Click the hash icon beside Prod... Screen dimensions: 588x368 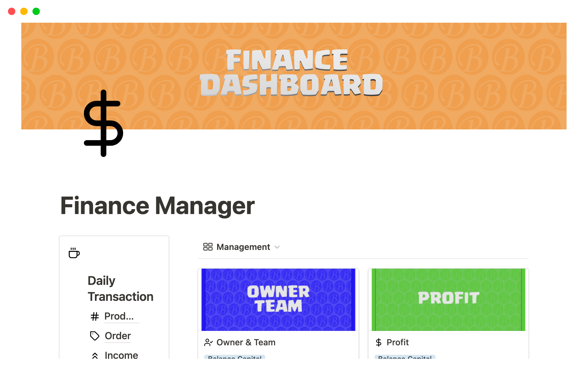click(95, 316)
